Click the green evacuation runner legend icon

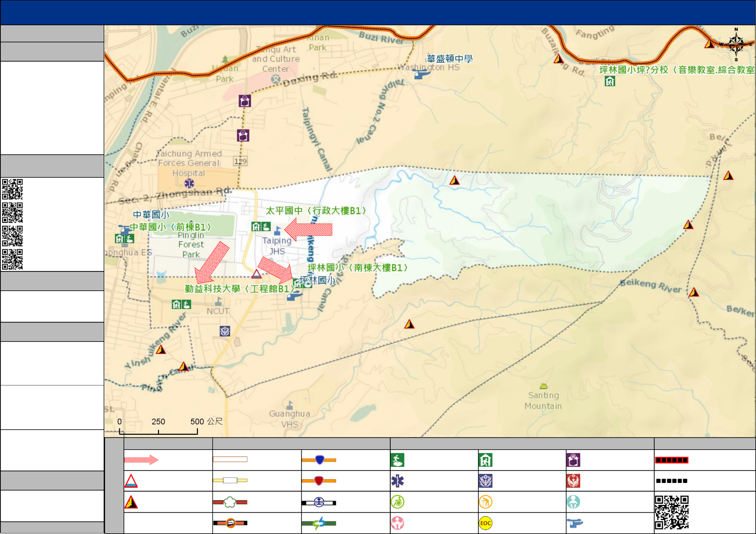397,460
